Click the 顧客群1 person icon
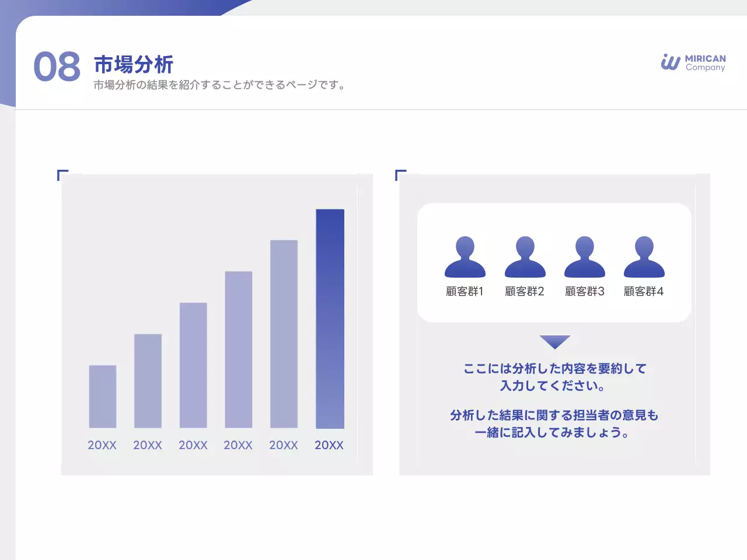747x560 pixels. pos(465,257)
